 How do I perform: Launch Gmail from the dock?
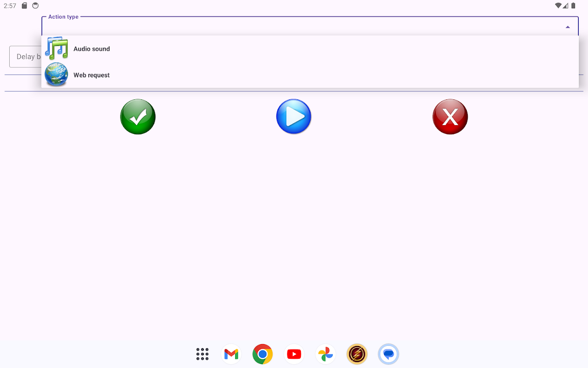click(232, 354)
